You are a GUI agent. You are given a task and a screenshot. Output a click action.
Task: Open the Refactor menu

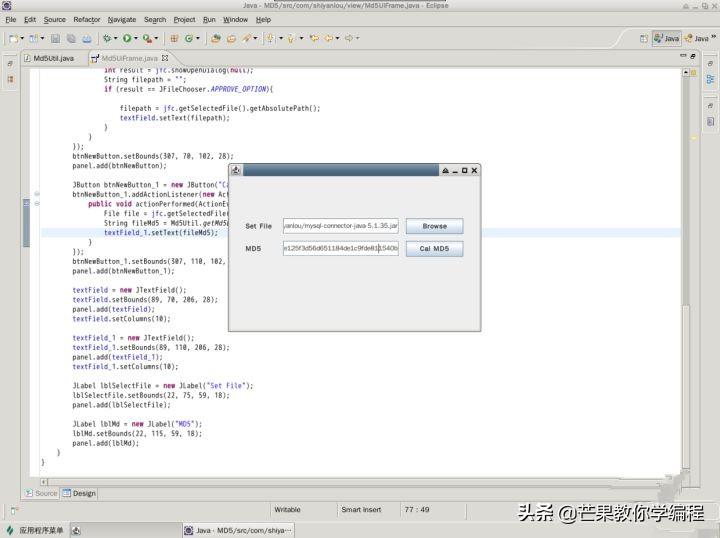86,20
